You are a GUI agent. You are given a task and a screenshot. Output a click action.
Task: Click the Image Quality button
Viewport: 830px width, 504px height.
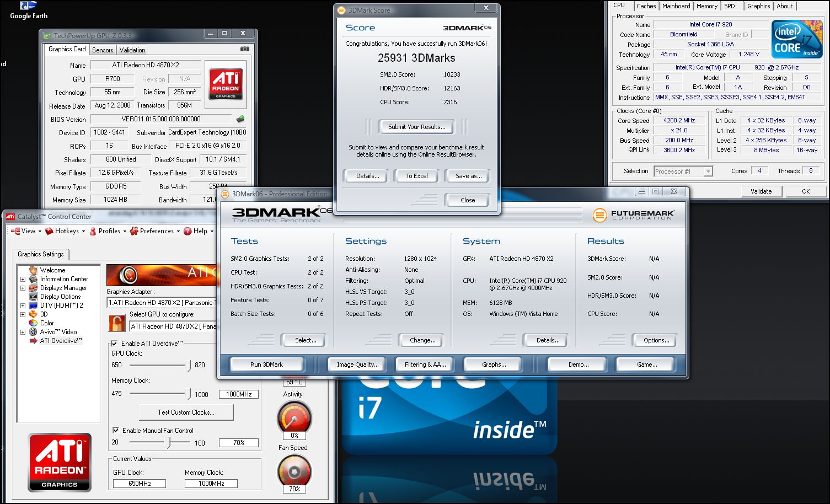pyautogui.click(x=358, y=364)
